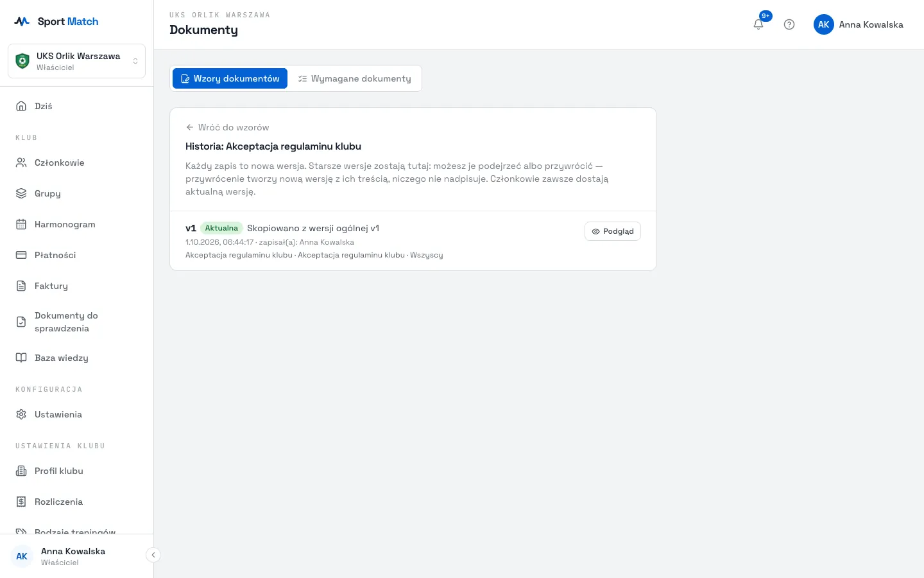Viewport: 924px width, 578px height.
Task: Click the Grupy layers icon
Action: click(21, 193)
